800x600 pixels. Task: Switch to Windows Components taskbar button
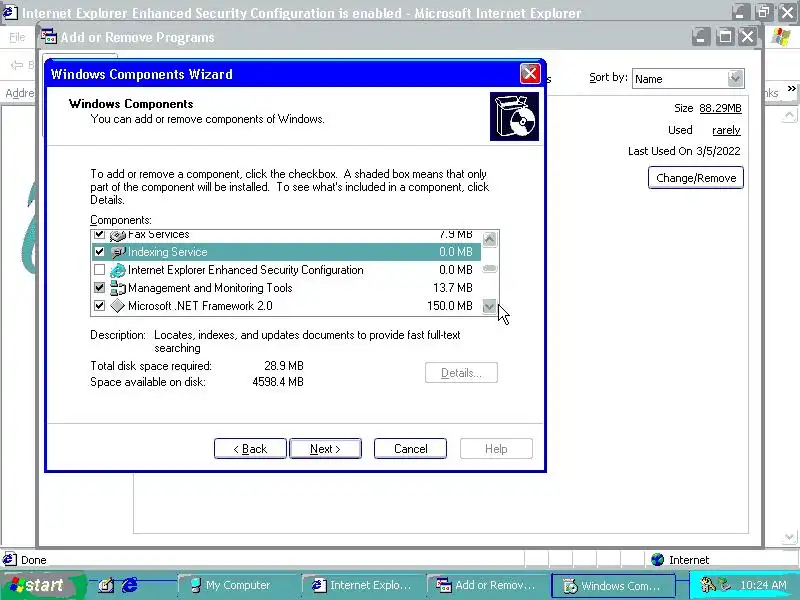coord(613,585)
